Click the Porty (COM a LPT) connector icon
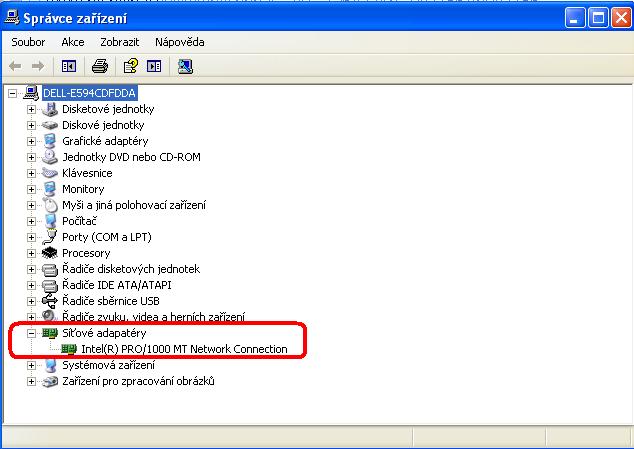Image resolution: width=634 pixels, height=449 pixels. tap(50, 237)
